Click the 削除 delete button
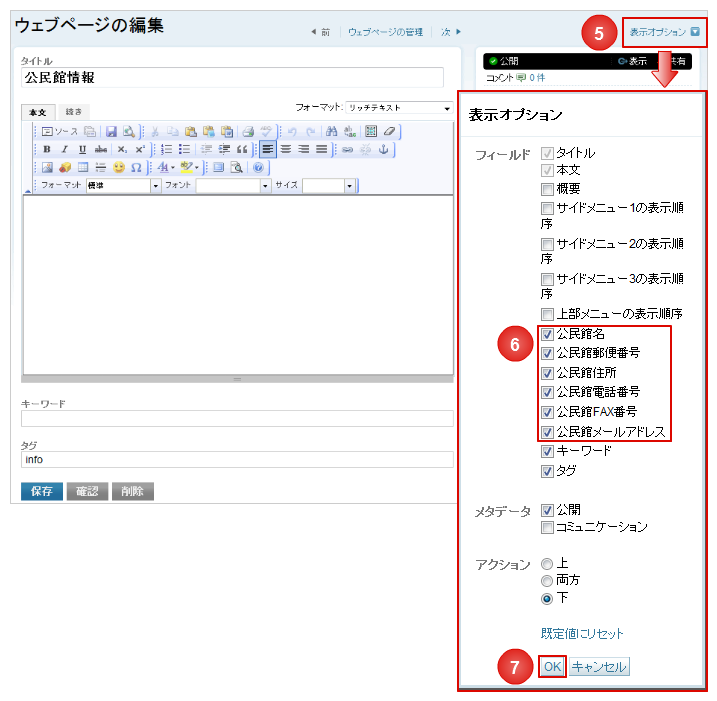This screenshot has width=717, height=701. click(133, 492)
